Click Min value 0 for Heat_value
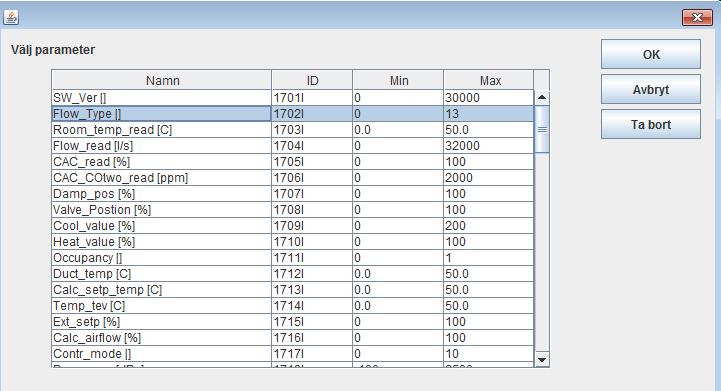The image size is (721, 391). click(x=398, y=242)
